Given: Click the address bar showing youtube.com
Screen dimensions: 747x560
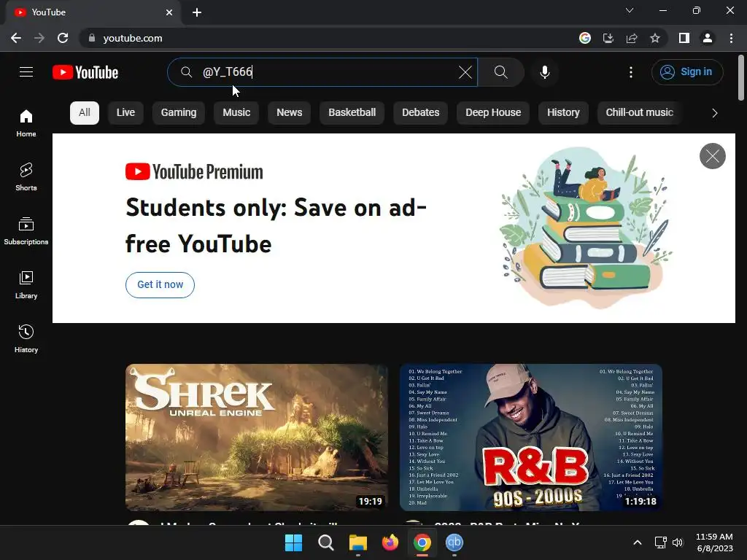Looking at the screenshot, I should tap(329, 38).
